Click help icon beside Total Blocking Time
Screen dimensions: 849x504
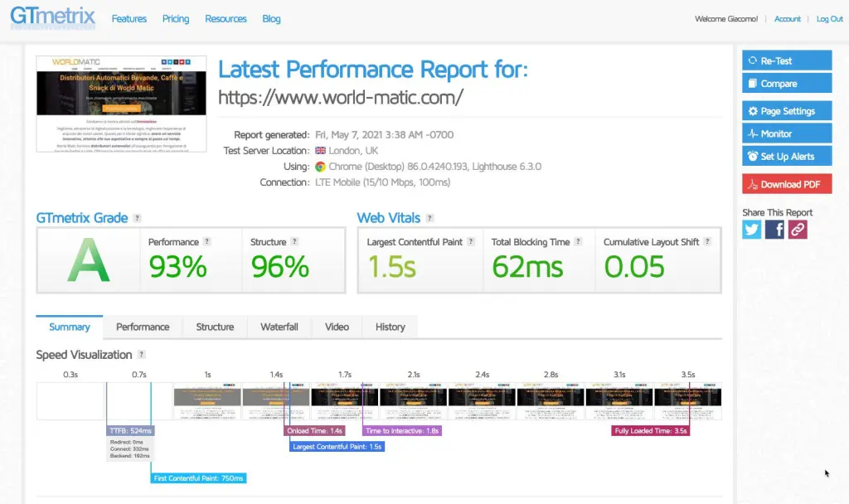[578, 241]
